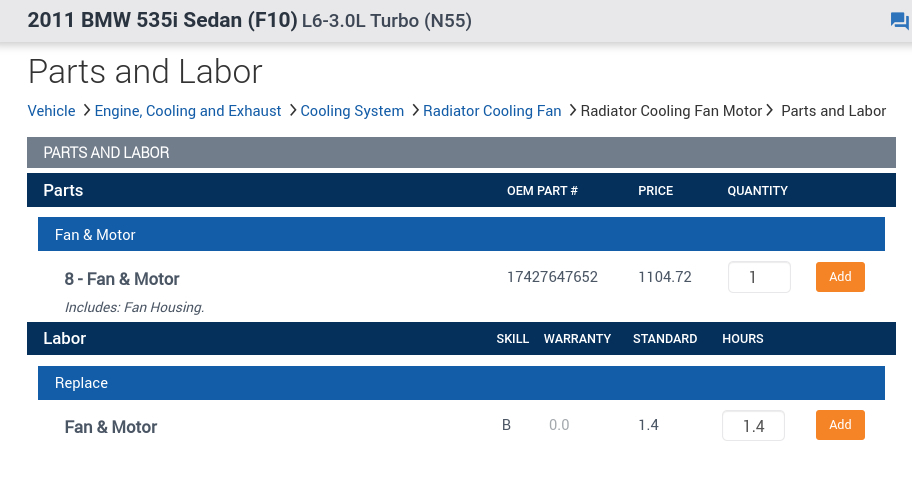Click the Parts and Labor page heading

145,72
